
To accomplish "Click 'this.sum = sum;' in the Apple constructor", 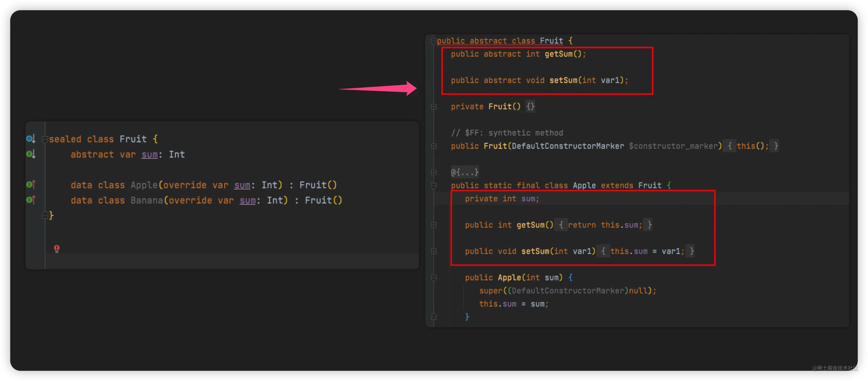I will pyautogui.click(x=513, y=304).
